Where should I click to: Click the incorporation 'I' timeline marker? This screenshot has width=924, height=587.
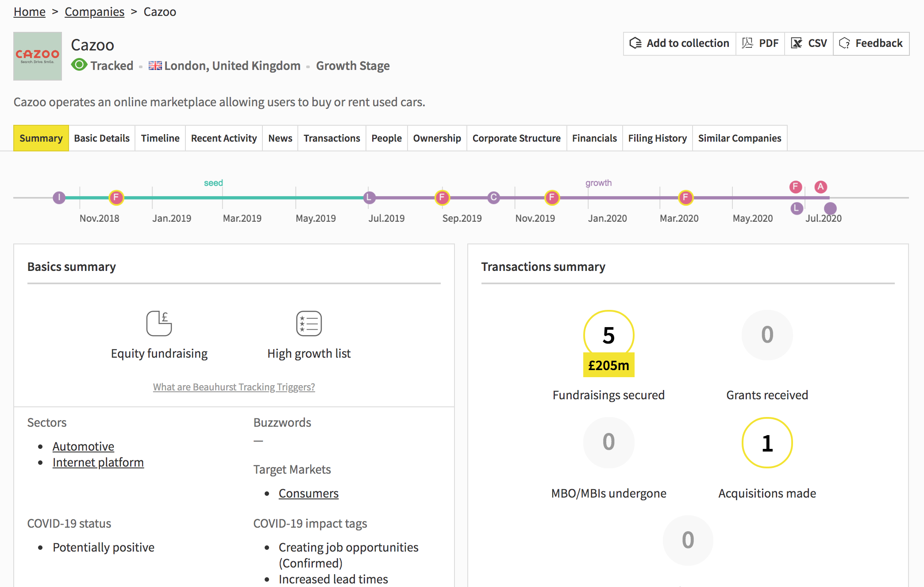coord(59,197)
